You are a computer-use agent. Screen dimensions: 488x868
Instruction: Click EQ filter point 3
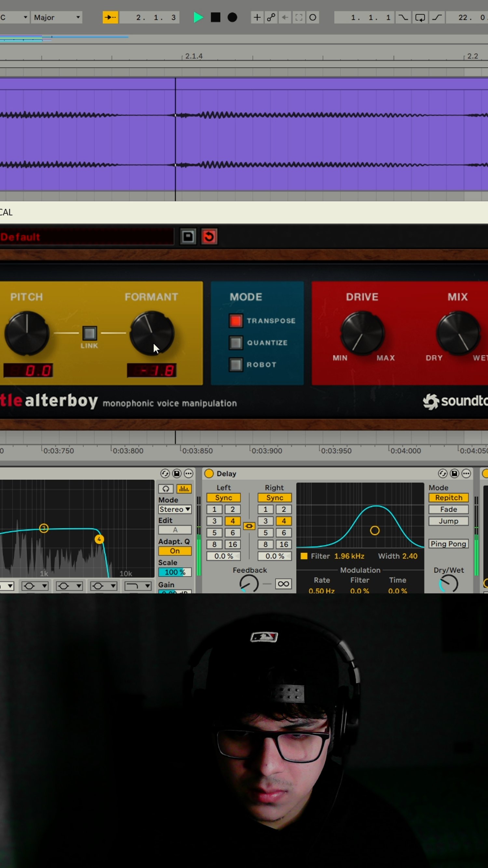coord(44,528)
